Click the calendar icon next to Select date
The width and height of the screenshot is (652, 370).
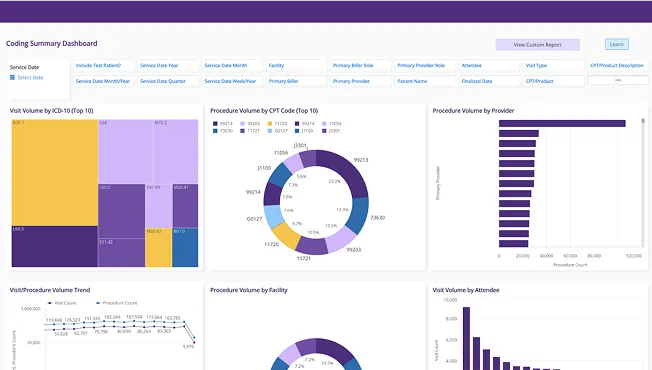click(x=12, y=77)
